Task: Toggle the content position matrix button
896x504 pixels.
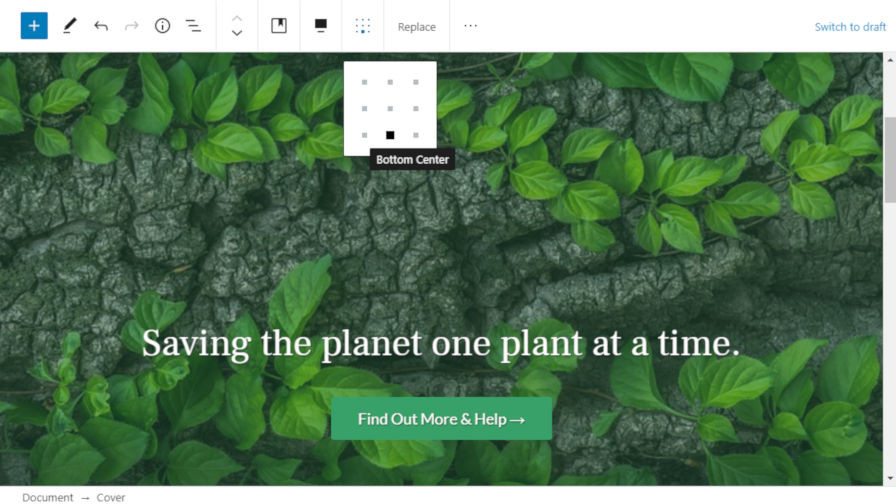Action: 363,26
